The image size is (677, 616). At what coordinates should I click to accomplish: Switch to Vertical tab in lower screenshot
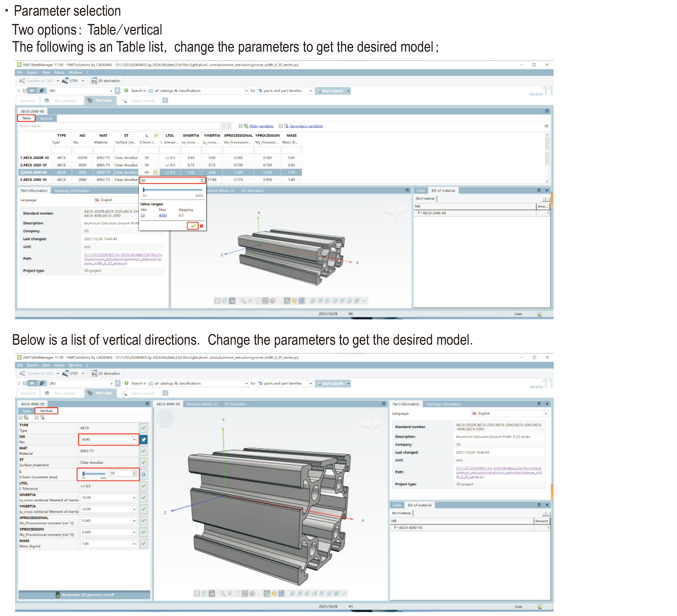(46, 411)
